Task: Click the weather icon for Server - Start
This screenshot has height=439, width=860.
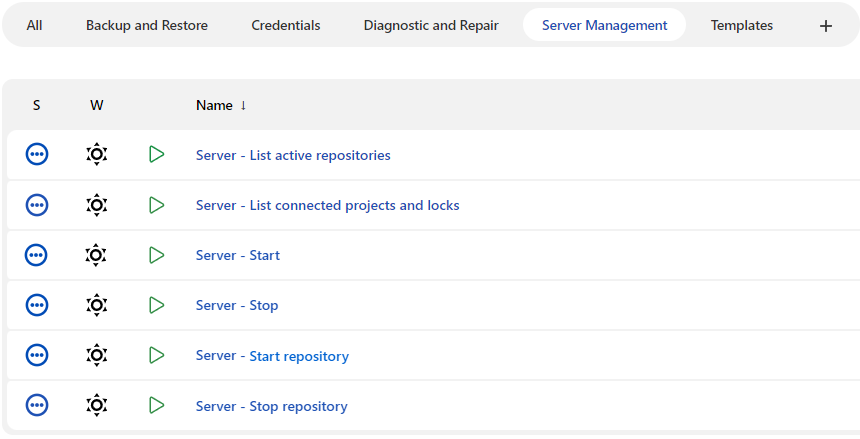Action: 96,255
